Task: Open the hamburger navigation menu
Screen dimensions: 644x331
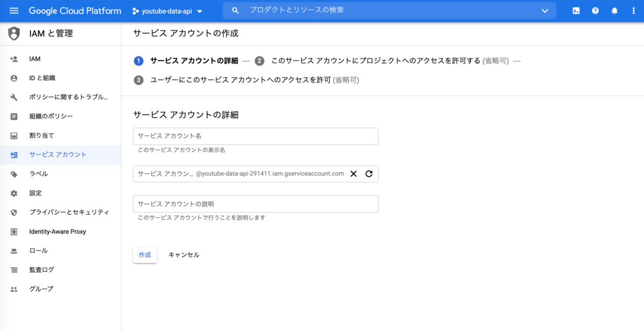Action: point(14,11)
